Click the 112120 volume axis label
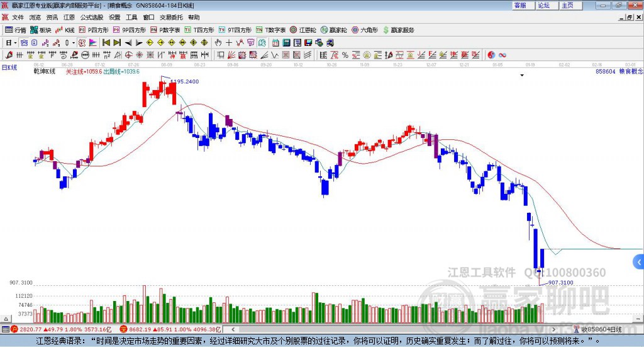The image size is (644, 347). 25,295
